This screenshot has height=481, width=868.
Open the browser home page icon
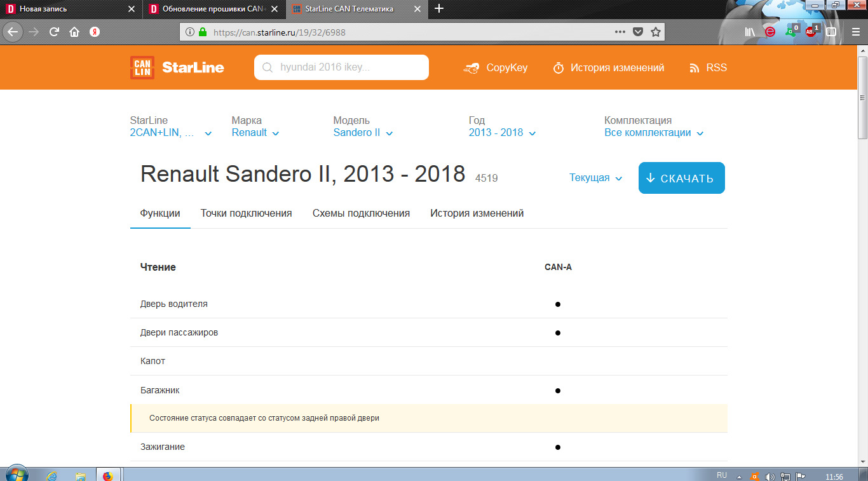pyautogui.click(x=74, y=32)
